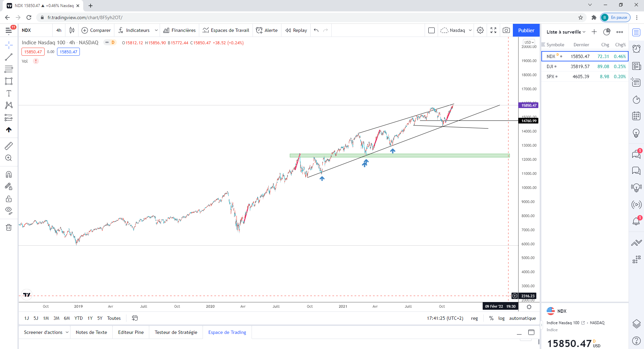Open the Editeur Pine tab
This screenshot has height=349, width=644.
point(131,332)
